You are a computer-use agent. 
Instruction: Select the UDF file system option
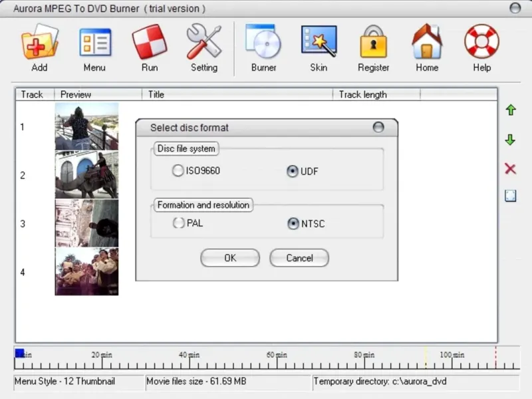(303, 171)
